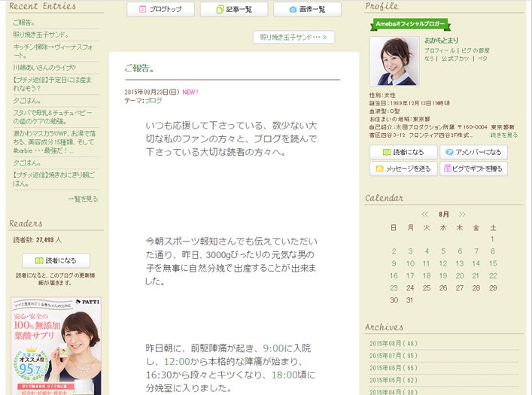Click the book icon on Profile 読者になる
Screen dimensions: 532x395
pyautogui.click(x=387, y=153)
